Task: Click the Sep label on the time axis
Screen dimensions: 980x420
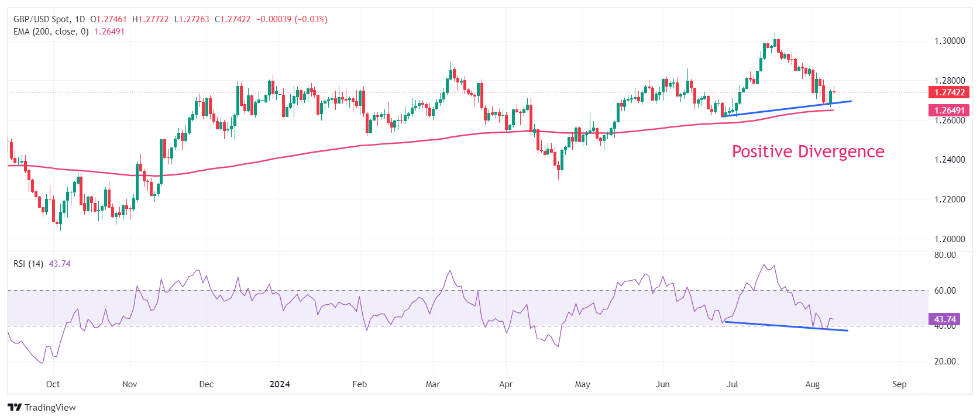Action: coord(899,384)
